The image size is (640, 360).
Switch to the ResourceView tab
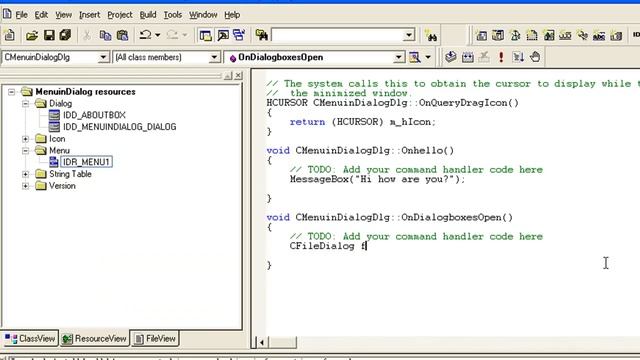[x=95, y=339]
